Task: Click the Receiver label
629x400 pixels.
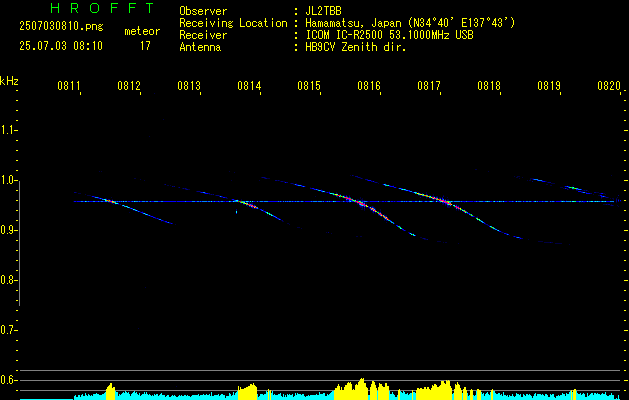Action: (x=203, y=35)
